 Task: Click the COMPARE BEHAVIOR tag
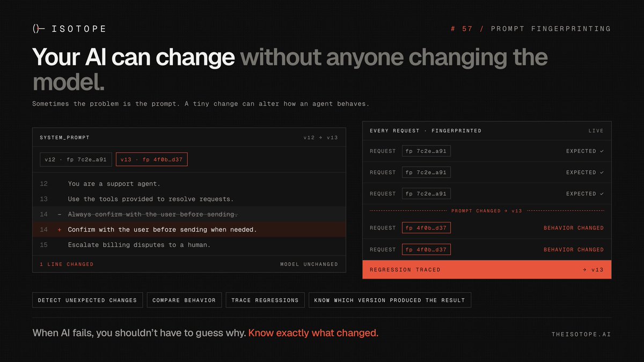pyautogui.click(x=184, y=300)
